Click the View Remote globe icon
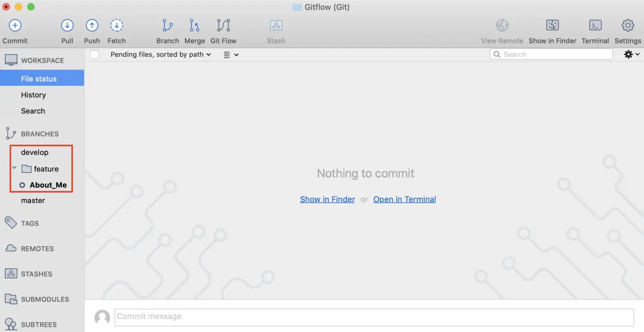Image resolution: width=644 pixels, height=332 pixels. 502,26
